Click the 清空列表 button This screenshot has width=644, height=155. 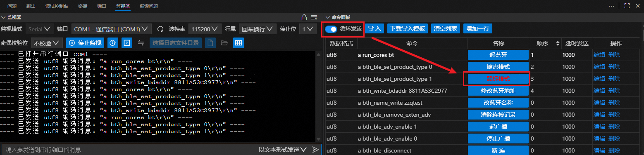(446, 29)
